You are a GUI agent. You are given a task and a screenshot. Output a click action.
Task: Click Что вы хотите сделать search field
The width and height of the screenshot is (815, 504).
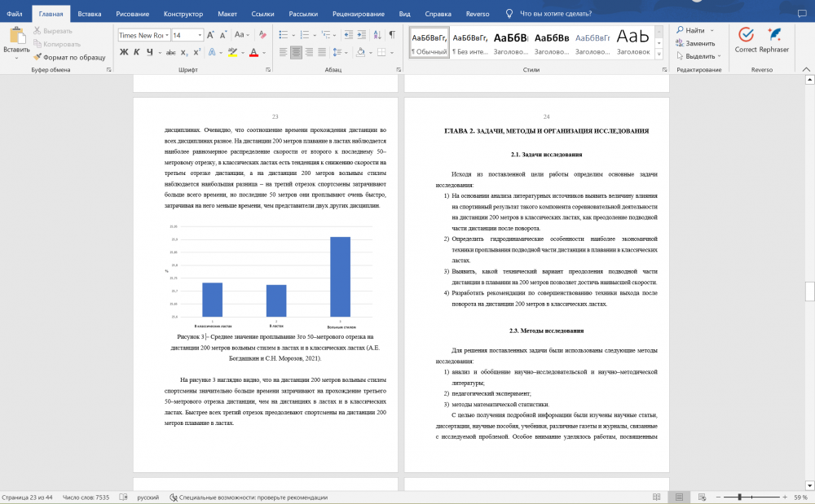pos(556,14)
